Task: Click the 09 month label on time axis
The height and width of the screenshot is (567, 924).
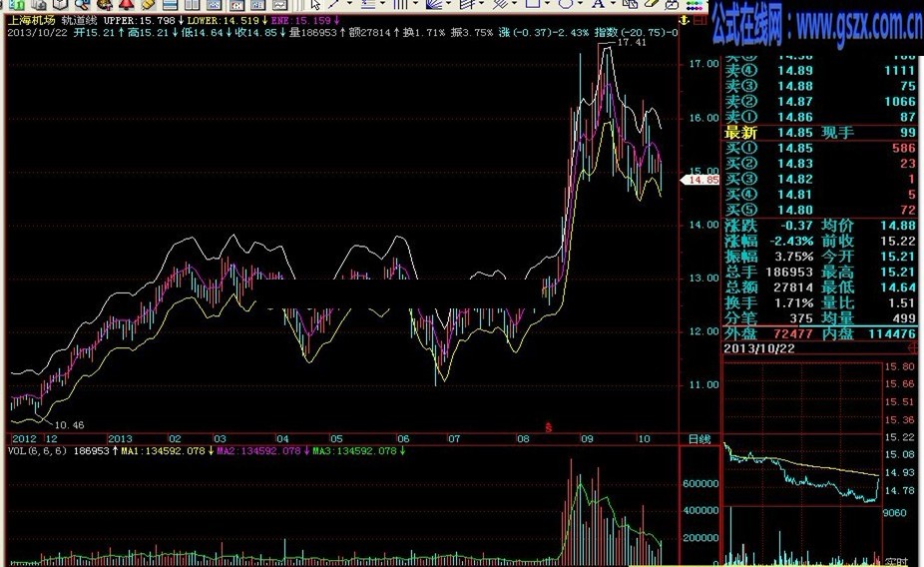Action: (587, 439)
